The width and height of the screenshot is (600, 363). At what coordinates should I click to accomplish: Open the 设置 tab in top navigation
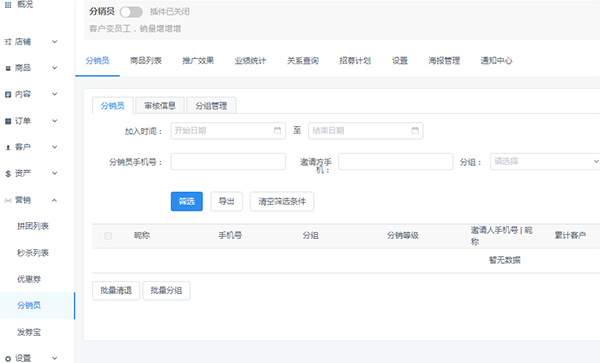coord(399,60)
